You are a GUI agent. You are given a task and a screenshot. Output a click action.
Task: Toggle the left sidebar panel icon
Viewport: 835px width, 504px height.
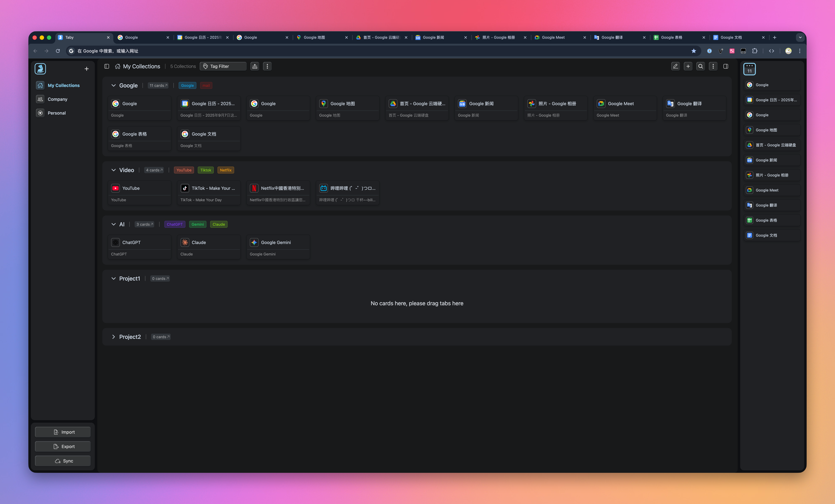coord(106,66)
